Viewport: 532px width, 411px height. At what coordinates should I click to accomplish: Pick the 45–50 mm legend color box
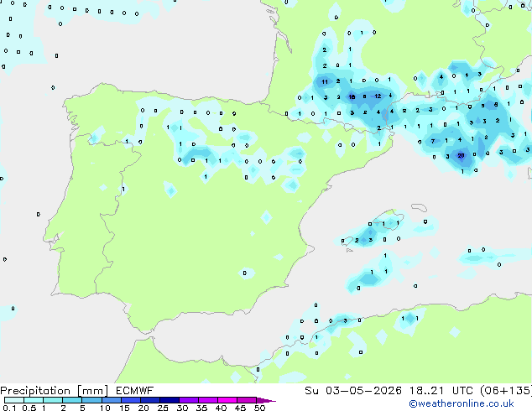247,400
